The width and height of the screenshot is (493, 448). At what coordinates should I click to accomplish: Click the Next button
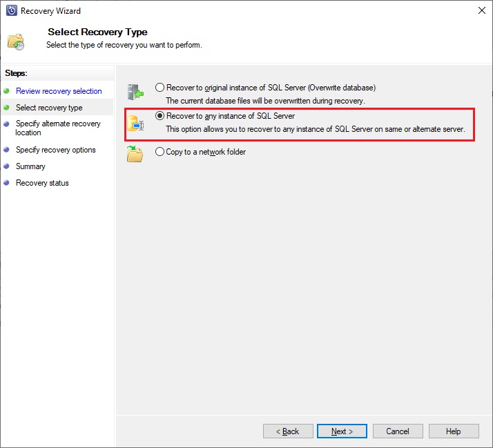[342, 431]
